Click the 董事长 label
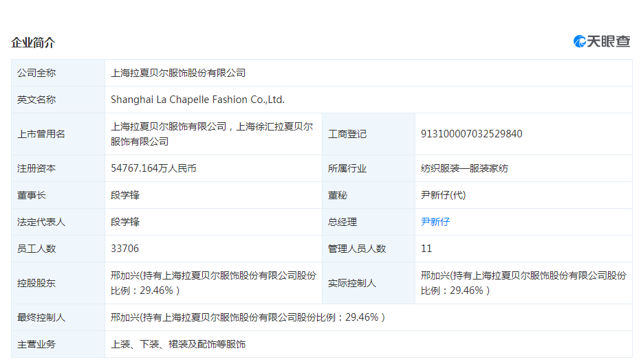This screenshot has width=643, height=364. click(31, 195)
